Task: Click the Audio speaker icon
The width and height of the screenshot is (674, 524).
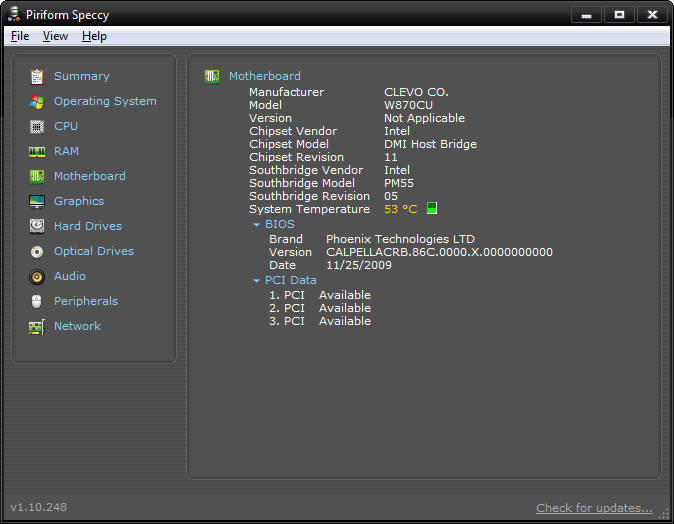Action: [37, 277]
